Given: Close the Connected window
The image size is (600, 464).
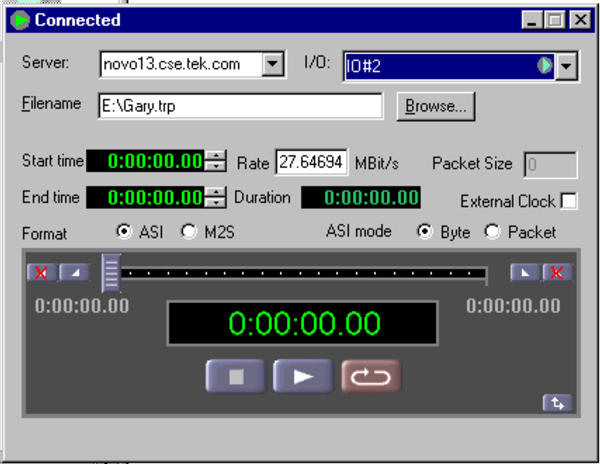Looking at the screenshot, I should pos(580,20).
